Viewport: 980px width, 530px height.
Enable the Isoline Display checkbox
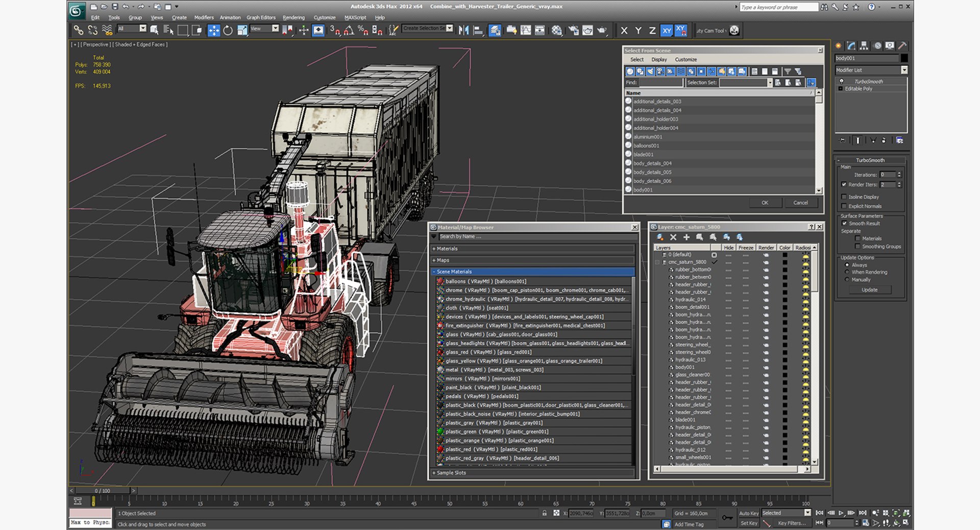pyautogui.click(x=844, y=197)
